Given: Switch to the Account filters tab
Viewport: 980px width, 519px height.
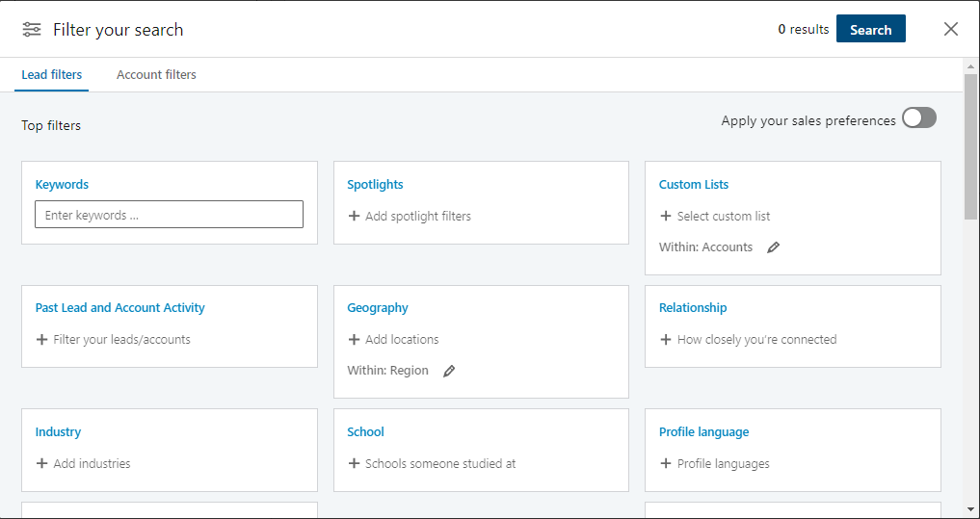Looking at the screenshot, I should [156, 75].
